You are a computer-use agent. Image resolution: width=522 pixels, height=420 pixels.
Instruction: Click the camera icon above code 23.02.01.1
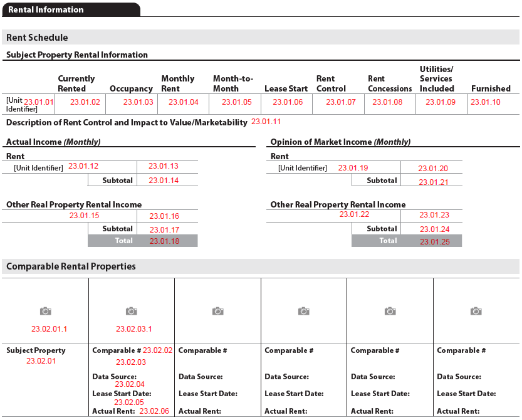click(46, 311)
